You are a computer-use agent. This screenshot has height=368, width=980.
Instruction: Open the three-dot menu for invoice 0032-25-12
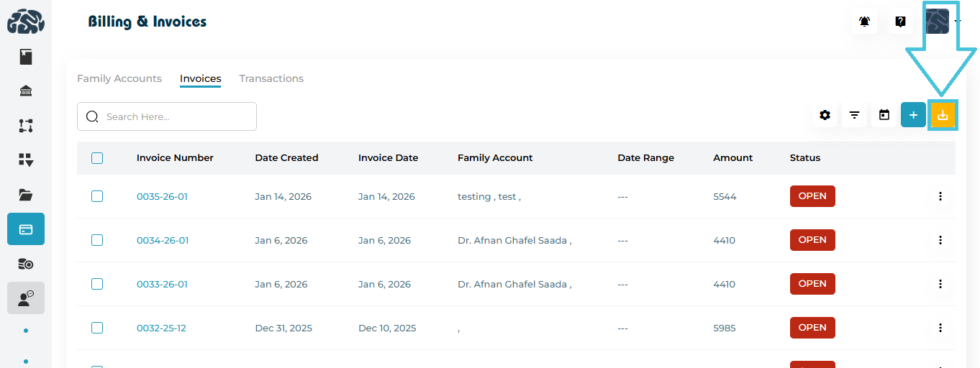(x=940, y=328)
